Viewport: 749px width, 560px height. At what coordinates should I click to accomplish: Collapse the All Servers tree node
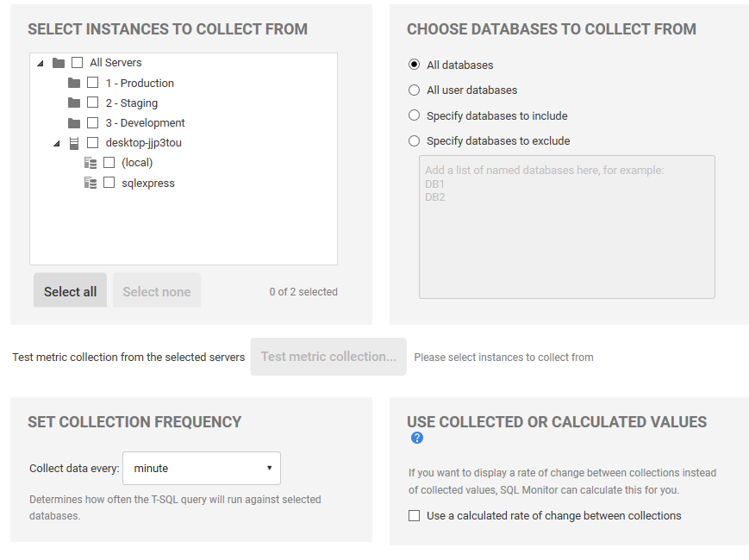(x=40, y=63)
